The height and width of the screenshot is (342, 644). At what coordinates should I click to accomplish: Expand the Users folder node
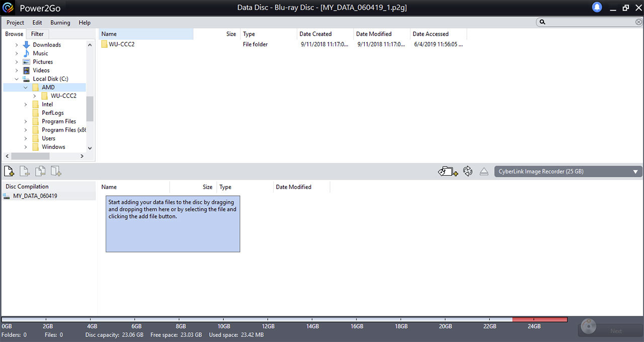coord(26,139)
